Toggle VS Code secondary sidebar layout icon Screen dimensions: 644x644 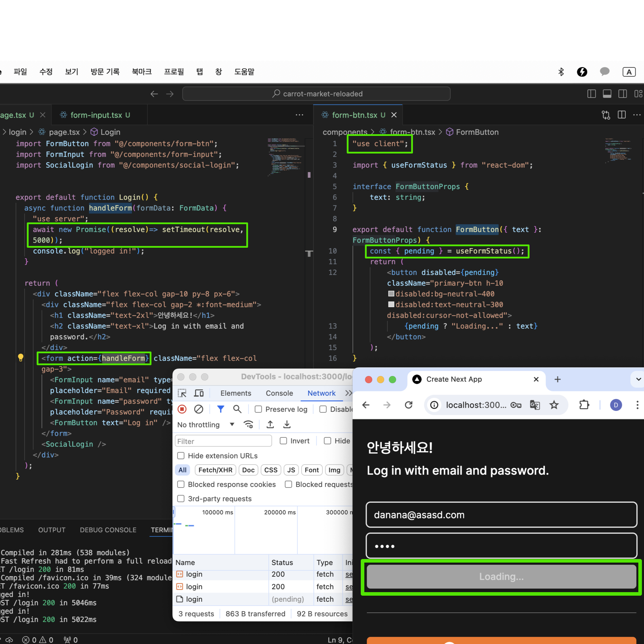click(x=622, y=94)
